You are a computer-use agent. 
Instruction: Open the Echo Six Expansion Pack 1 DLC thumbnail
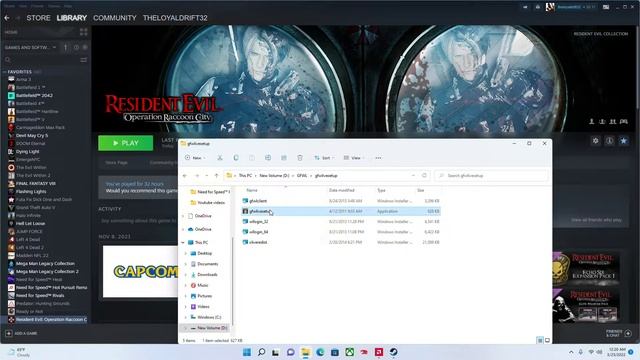(587, 269)
